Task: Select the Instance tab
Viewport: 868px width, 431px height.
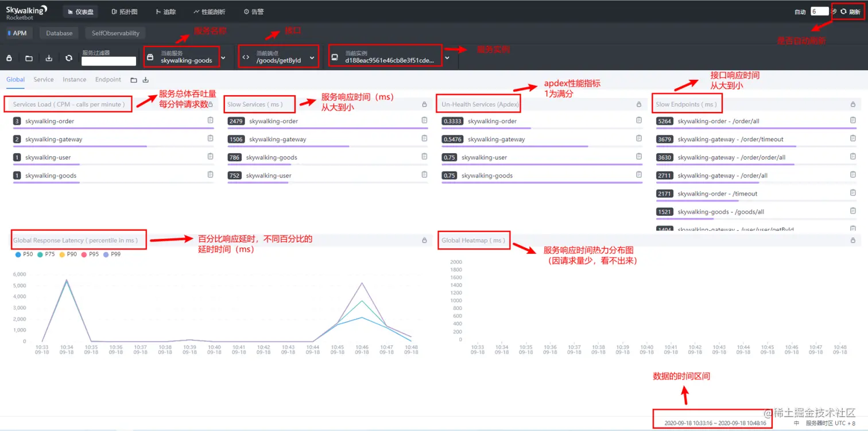Action: click(x=75, y=80)
